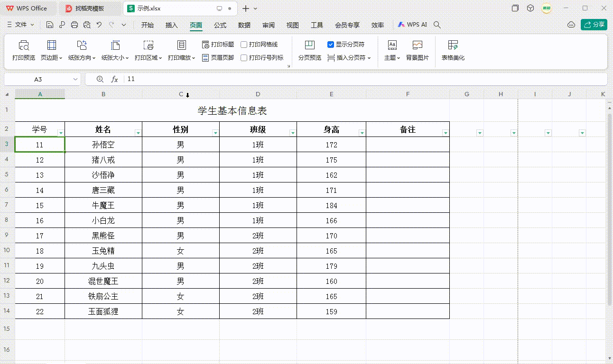This screenshot has height=364, width=613.
Task: Switch to the 审阅 (Review) tab
Action: [269, 25]
